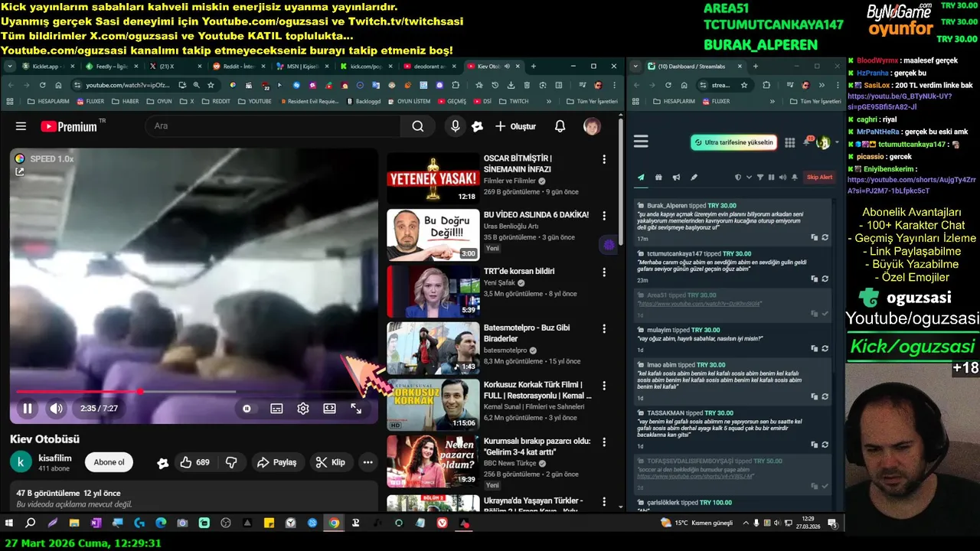Select Streamlabs pen tab icon
This screenshot has width=980, height=551.
(694, 178)
